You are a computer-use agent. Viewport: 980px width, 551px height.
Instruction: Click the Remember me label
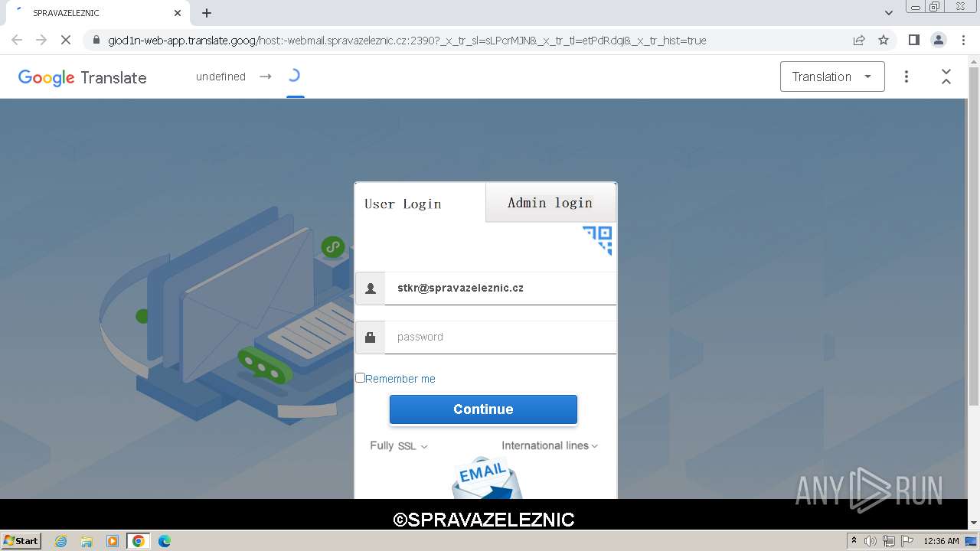pos(400,379)
